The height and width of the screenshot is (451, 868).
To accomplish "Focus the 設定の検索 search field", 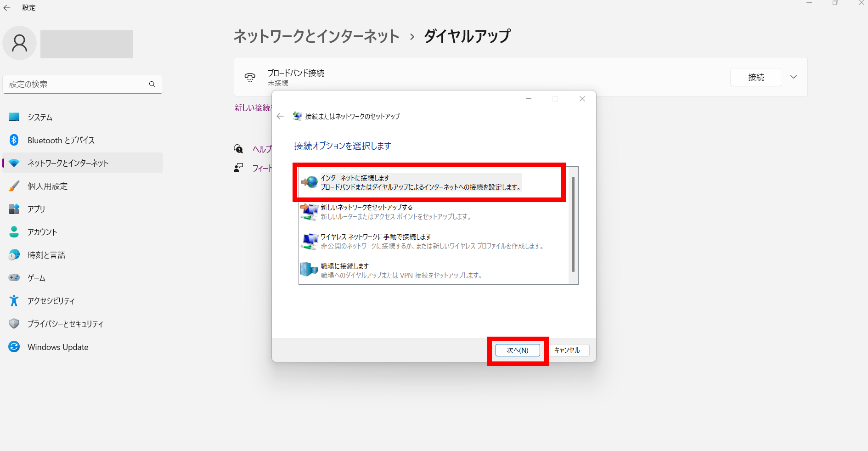I will [76, 85].
